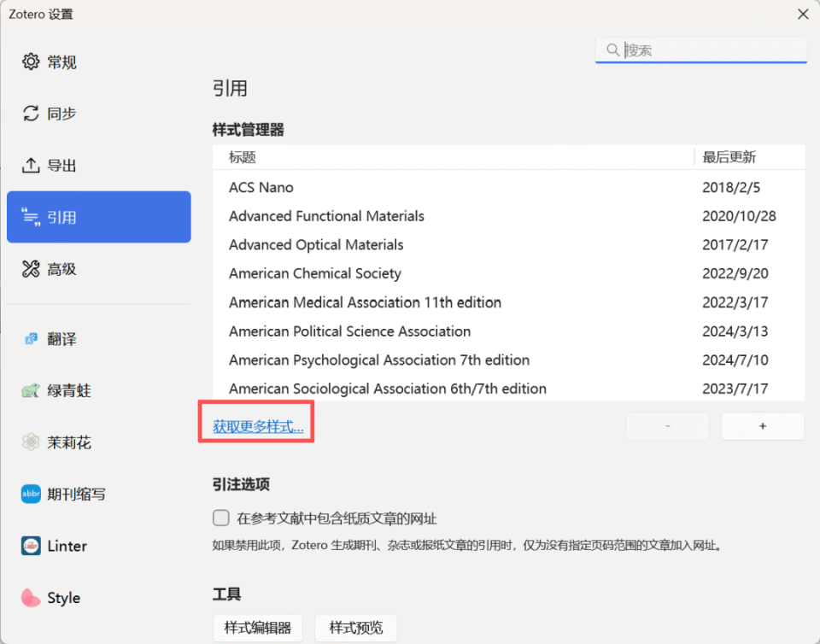Open the 样式预览 tool
Screen dimensions: 820x644
(x=355, y=628)
